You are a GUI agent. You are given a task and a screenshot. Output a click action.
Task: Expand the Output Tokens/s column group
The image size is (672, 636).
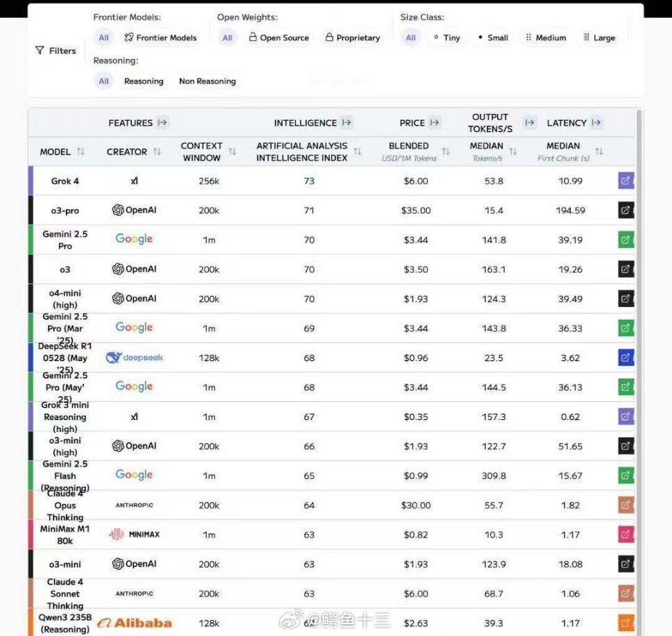(x=530, y=123)
